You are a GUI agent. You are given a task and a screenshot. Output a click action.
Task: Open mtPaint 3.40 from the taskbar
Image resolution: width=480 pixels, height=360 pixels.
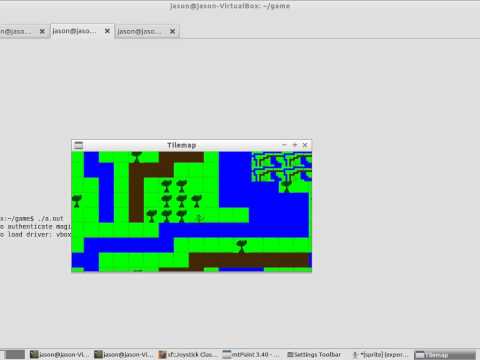[252, 355]
